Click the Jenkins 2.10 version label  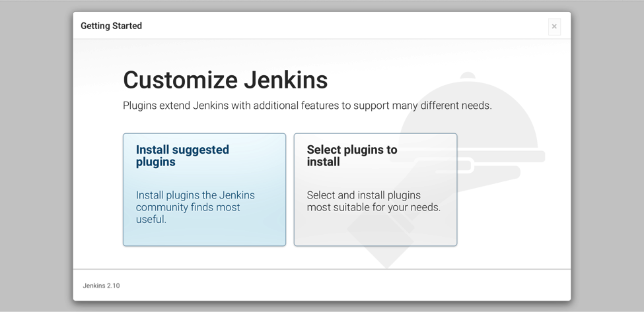click(102, 286)
